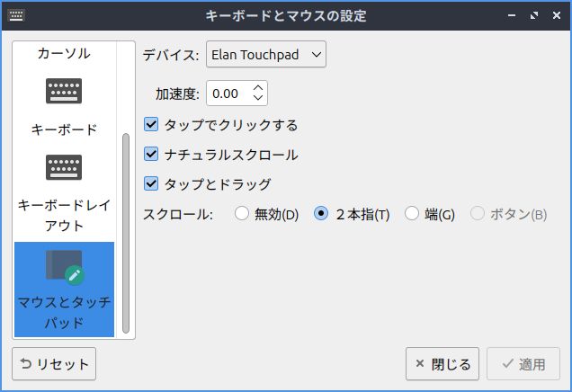This screenshot has height=392, width=572.
Task: Select the 2本指(T) scroll radio button
Action: coord(321,213)
